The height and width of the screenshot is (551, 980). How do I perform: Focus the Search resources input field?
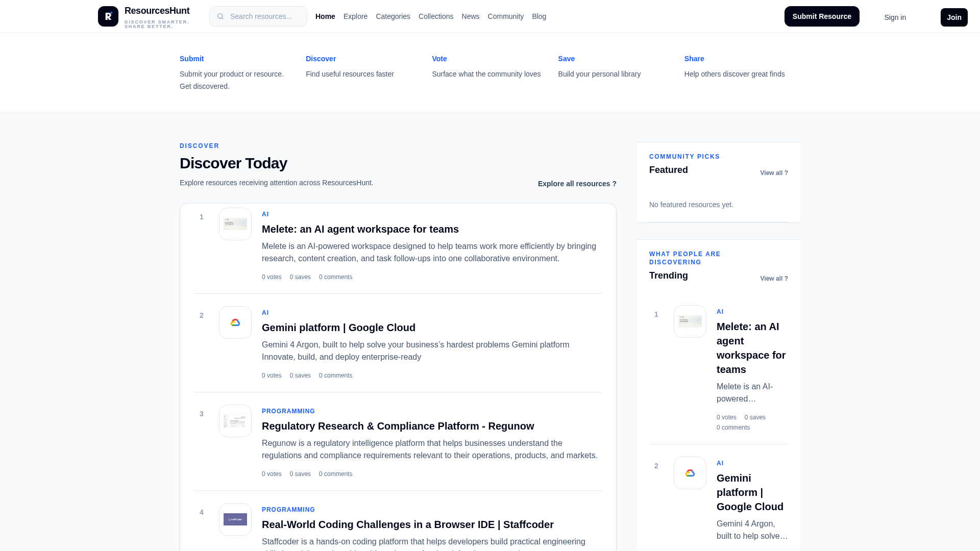pos(258,16)
